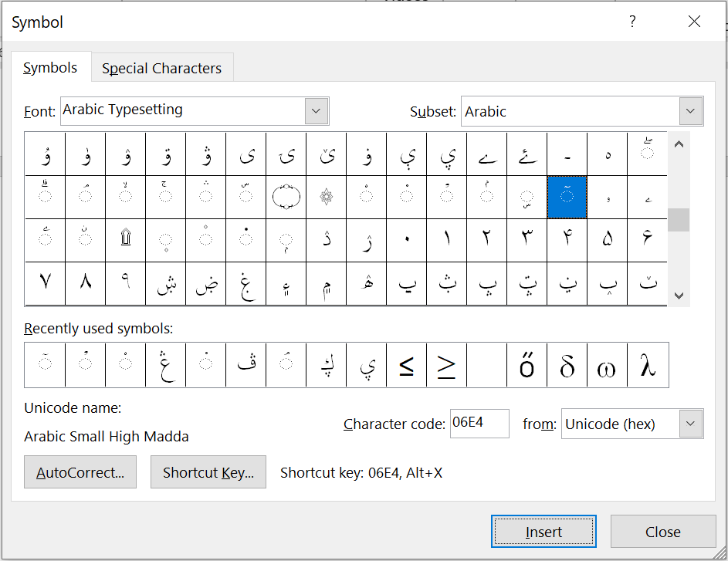Select the Reh with inverted V symbol
This screenshot has height=561, width=728.
coord(367,240)
